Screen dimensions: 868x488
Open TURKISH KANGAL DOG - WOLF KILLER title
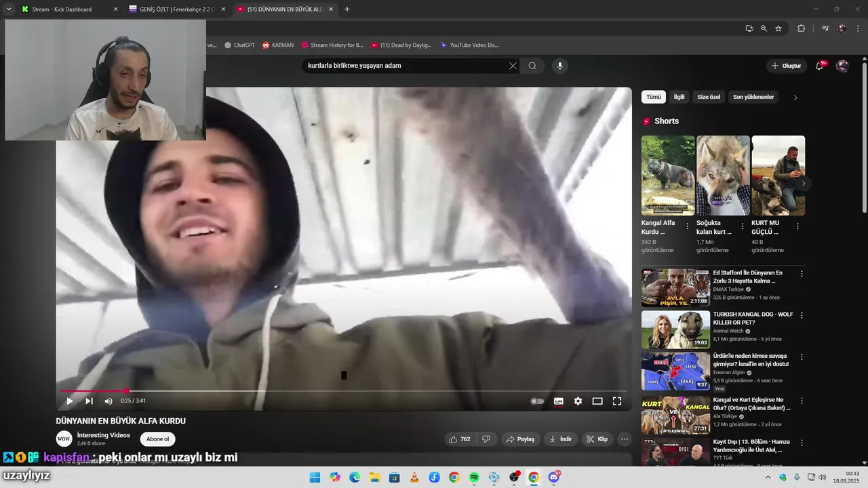click(753, 319)
